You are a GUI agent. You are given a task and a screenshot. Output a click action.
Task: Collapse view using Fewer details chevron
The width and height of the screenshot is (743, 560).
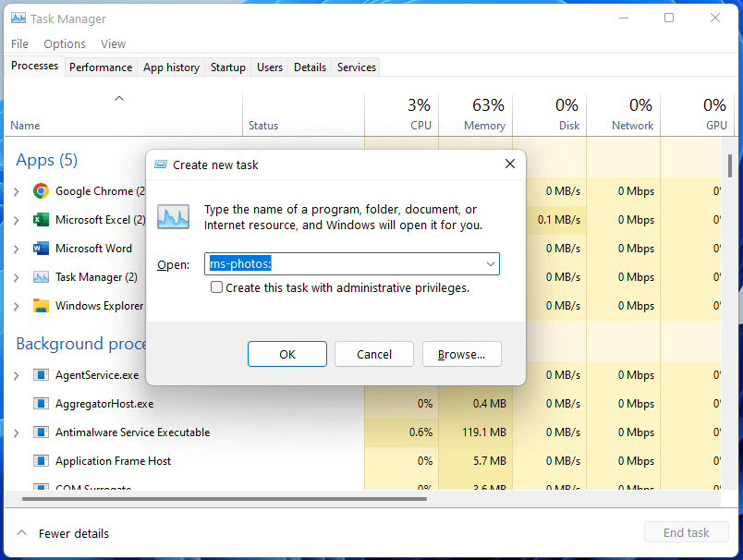(22, 533)
